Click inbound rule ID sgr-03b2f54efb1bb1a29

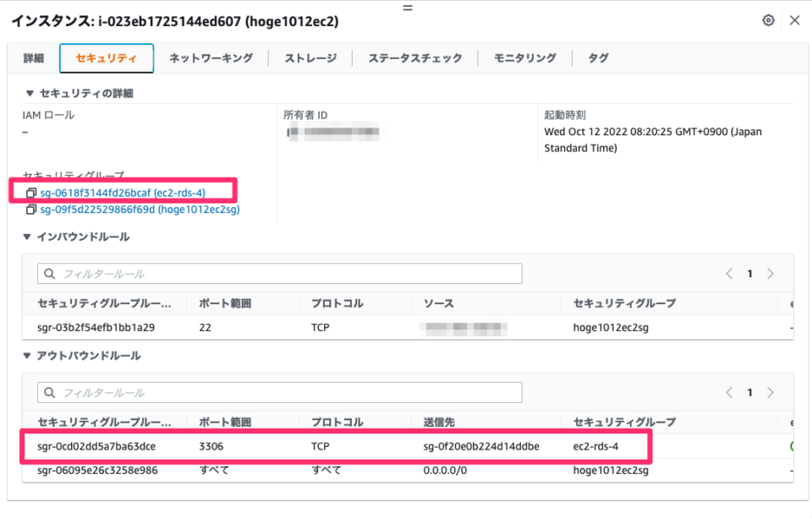pyautogui.click(x=96, y=328)
